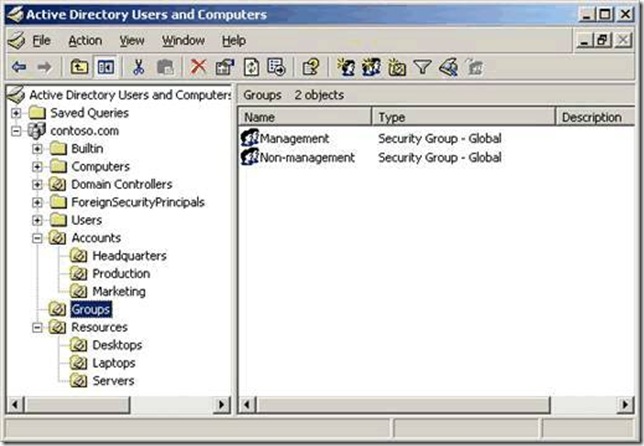Sort by the Type column header

464,117
